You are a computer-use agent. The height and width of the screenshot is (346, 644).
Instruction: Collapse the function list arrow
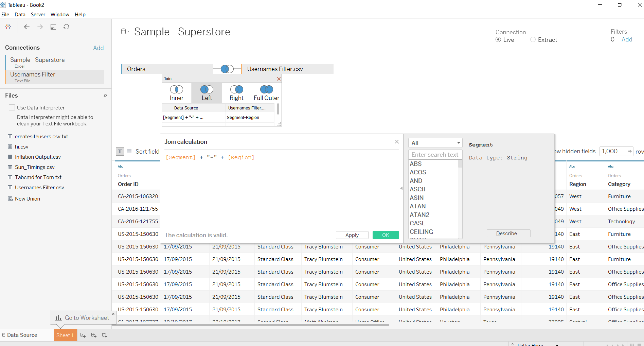pyautogui.click(x=401, y=188)
